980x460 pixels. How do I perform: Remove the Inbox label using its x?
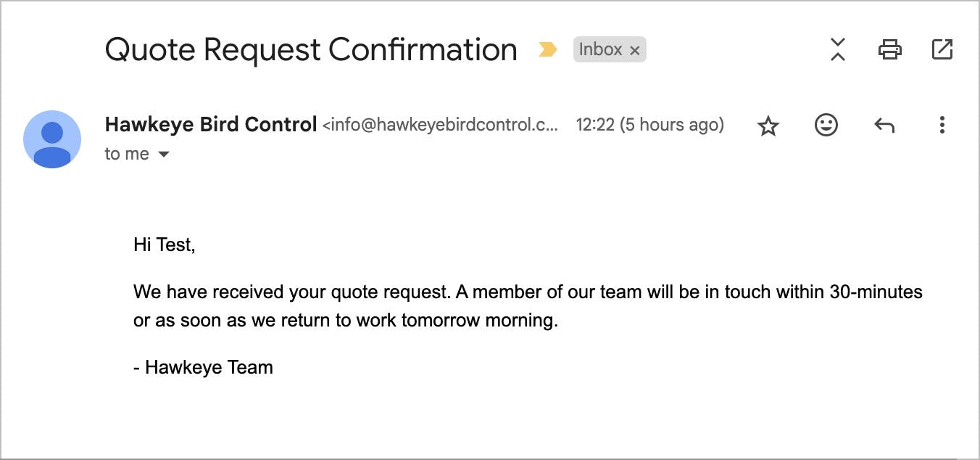coord(635,50)
